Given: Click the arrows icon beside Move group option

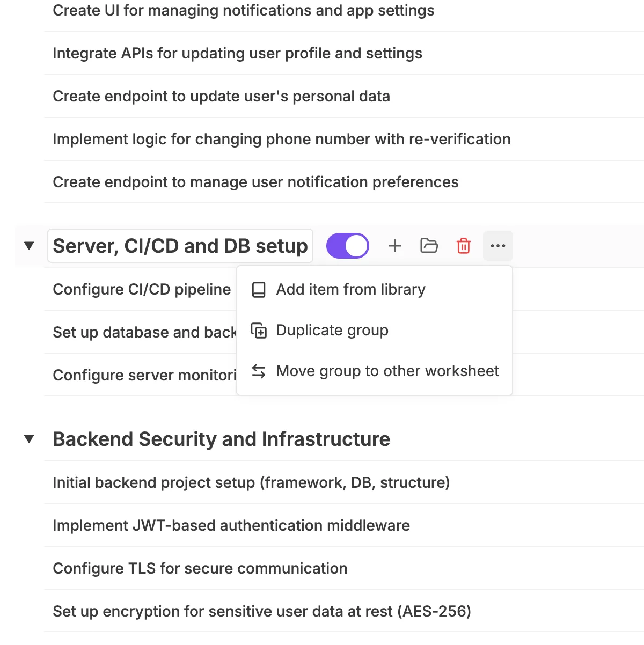Looking at the screenshot, I should [259, 371].
